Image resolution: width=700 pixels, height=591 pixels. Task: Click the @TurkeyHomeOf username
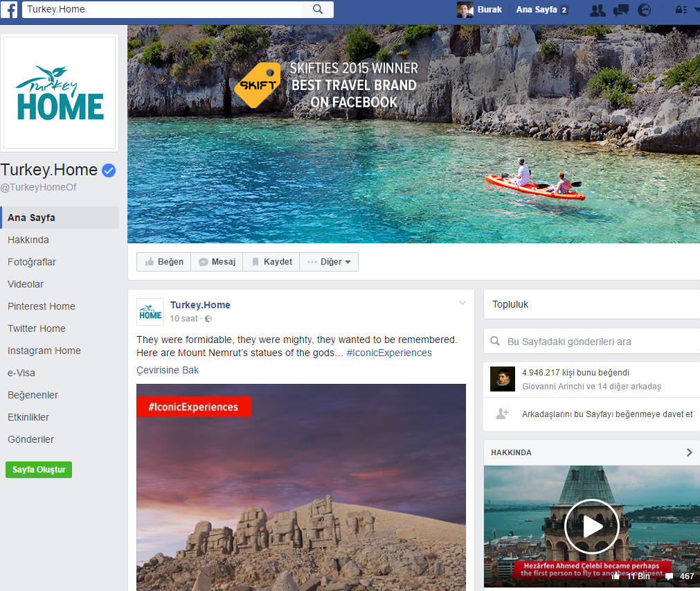[38, 187]
